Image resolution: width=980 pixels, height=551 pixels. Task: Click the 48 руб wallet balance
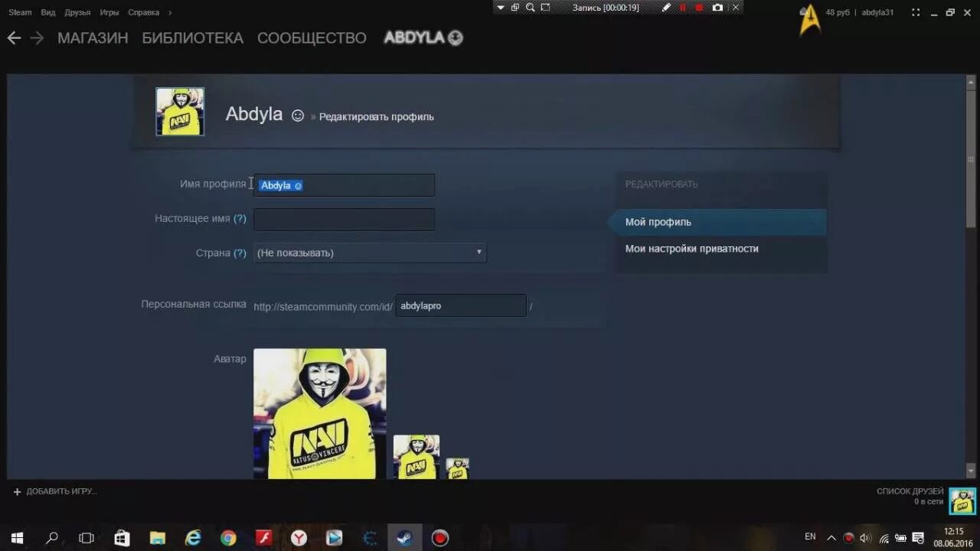click(x=838, y=12)
